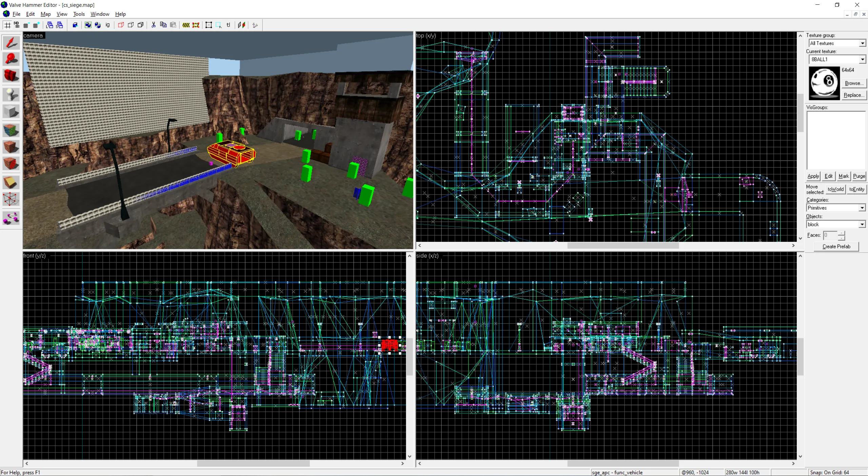Click the toEntity button
The image size is (868, 476).
856,189
